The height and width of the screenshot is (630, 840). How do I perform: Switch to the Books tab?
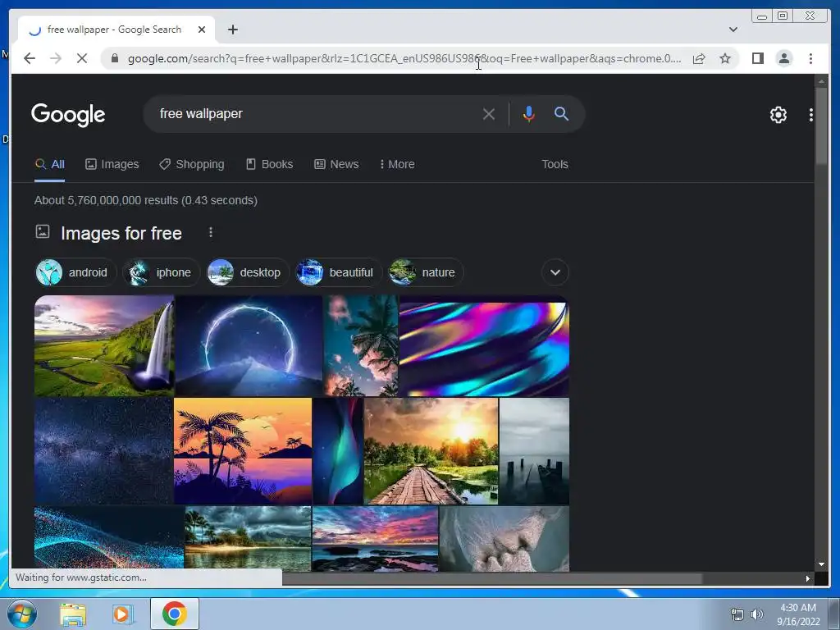[x=269, y=164]
